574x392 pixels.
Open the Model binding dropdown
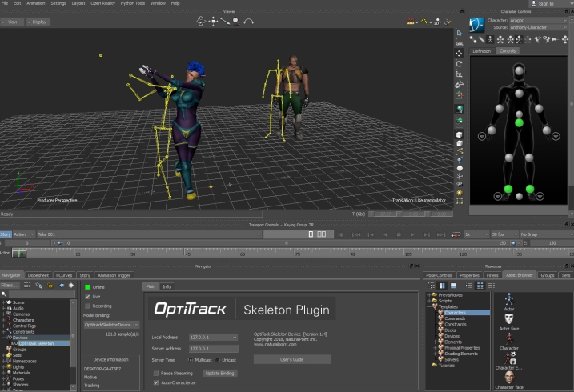[112, 325]
